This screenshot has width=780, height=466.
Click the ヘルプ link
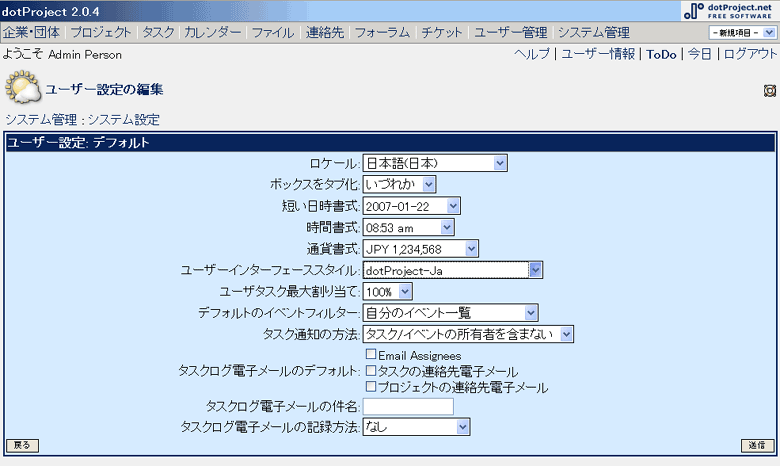point(532,54)
